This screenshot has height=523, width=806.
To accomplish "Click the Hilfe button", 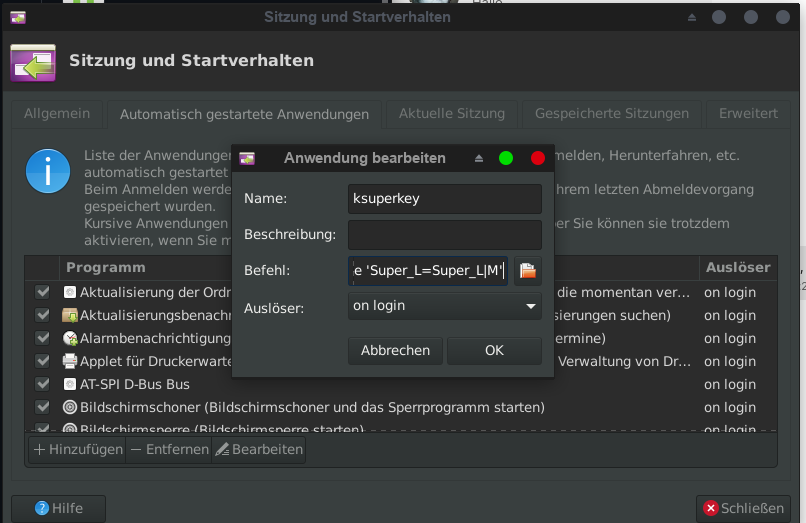I will coord(59,508).
